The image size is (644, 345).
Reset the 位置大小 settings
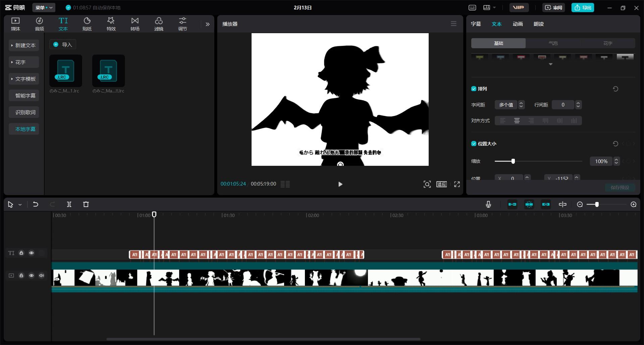click(x=615, y=144)
